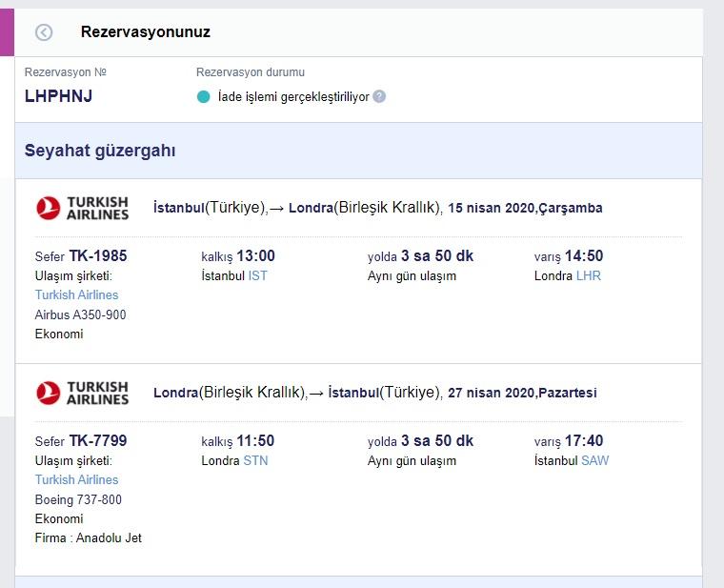724x588 pixels.
Task: Click Ekonomi class under Boeing 737-800
Action: 59,518
